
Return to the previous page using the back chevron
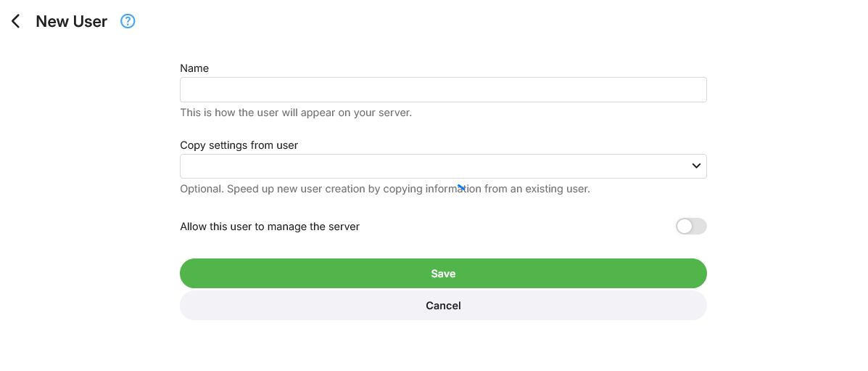pos(16,22)
